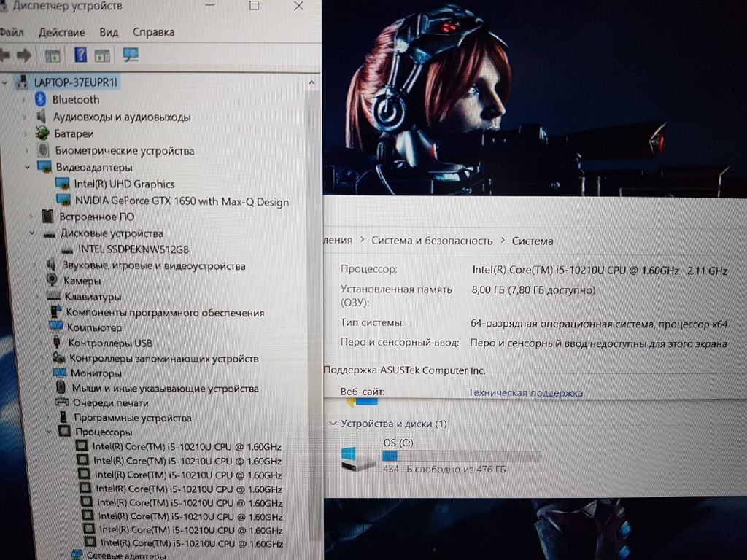The image size is (747, 560).
Task: Click the show/hide console tree toolbar icon
Action: click(x=53, y=55)
